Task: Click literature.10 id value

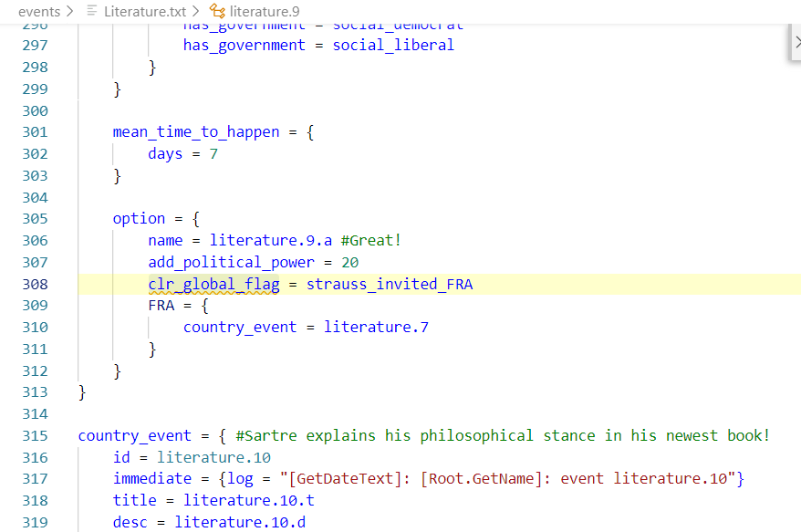Action: click(x=214, y=457)
